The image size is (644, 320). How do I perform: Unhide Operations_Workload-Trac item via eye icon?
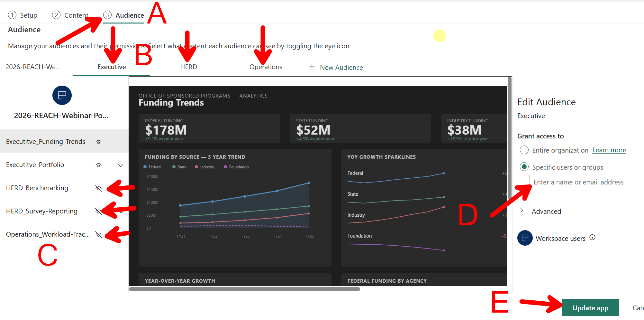click(99, 235)
